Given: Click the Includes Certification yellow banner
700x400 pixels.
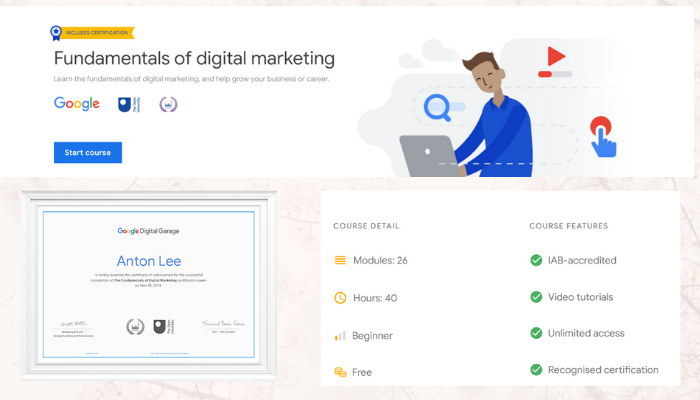Looking at the screenshot, I should click(97, 33).
